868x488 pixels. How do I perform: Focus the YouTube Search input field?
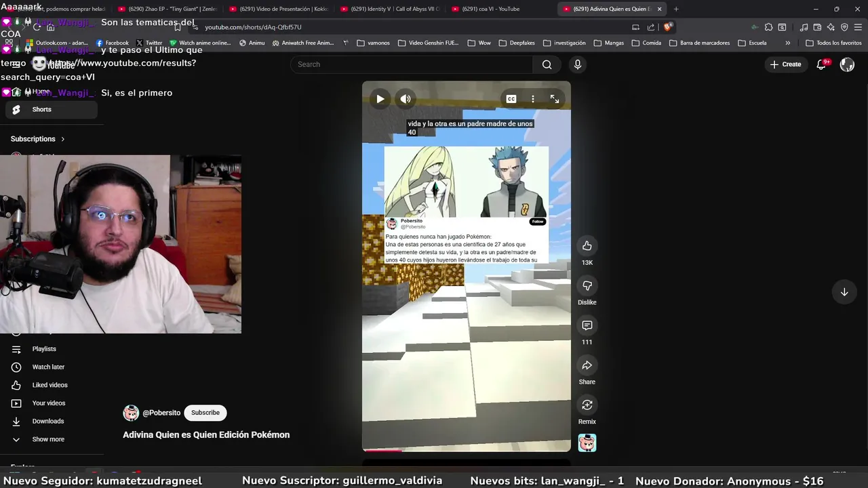click(412, 64)
